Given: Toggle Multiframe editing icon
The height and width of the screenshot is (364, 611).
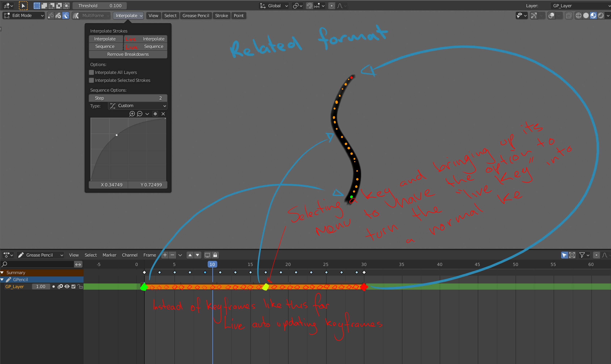Looking at the screenshot, I should (76, 16).
